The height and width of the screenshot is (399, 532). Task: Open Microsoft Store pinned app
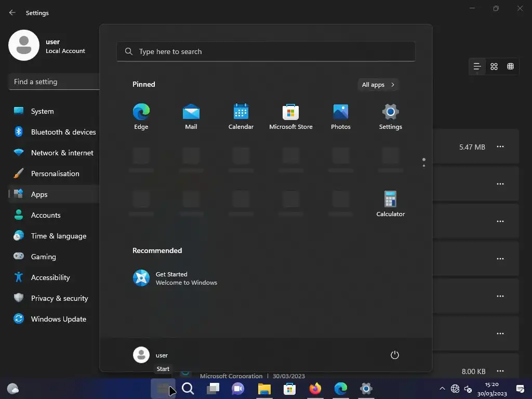click(291, 117)
